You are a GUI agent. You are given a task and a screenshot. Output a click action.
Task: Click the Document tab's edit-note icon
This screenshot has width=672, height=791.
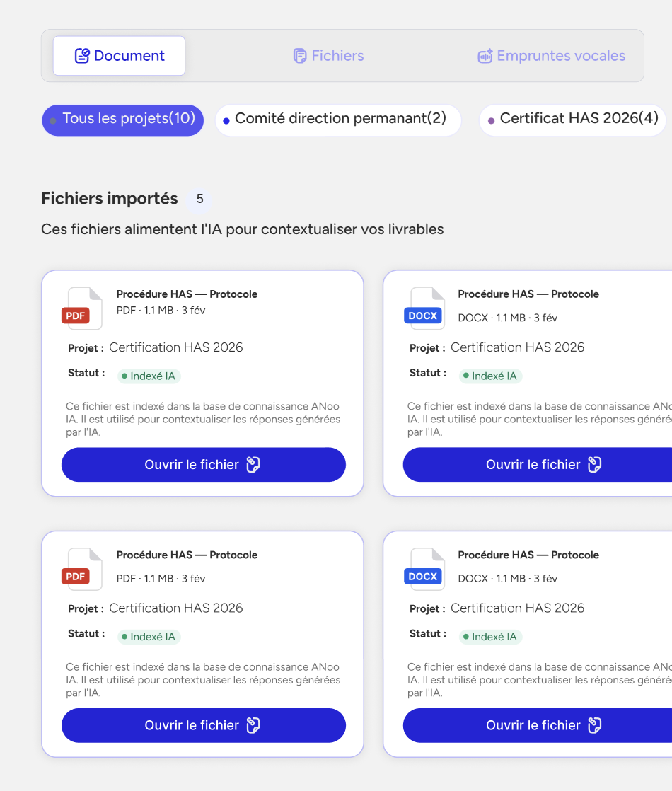tap(82, 55)
